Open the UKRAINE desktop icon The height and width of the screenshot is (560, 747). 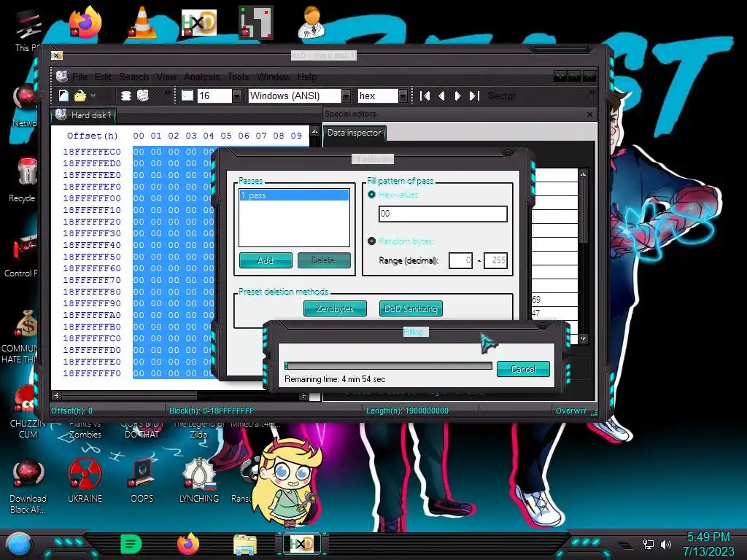point(85,480)
